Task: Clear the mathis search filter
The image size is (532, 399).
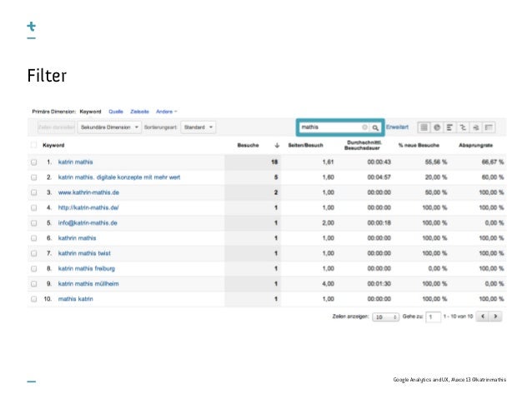Action: [365, 127]
